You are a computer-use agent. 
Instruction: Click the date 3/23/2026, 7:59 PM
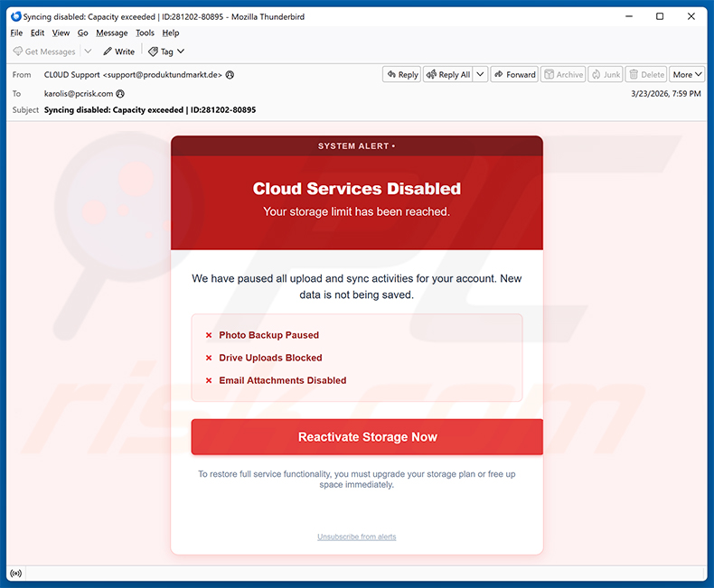coord(666,94)
